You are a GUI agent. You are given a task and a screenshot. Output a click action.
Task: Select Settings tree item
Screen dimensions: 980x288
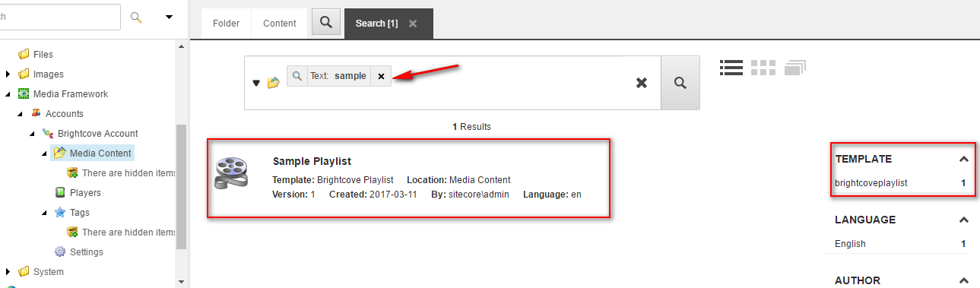(87, 252)
